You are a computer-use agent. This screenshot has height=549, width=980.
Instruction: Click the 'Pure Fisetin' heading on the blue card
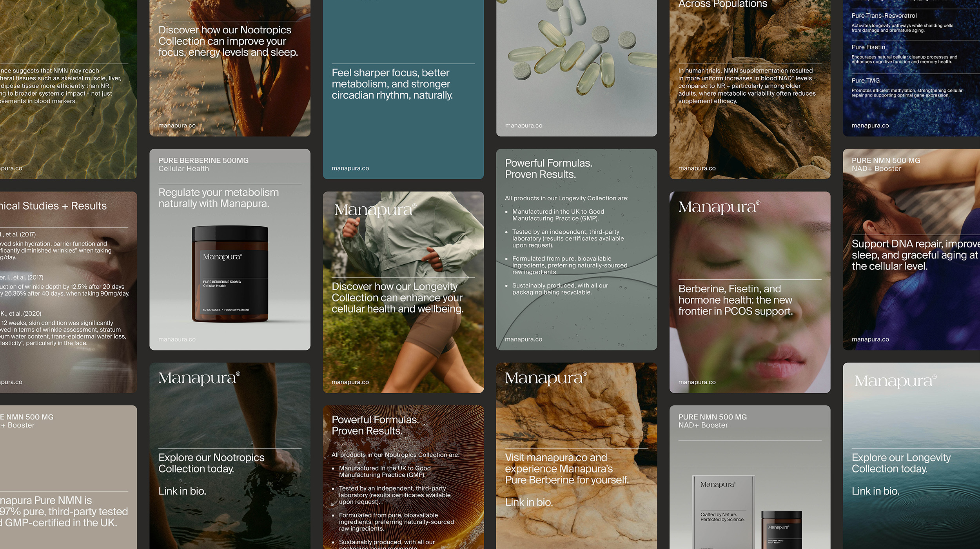click(868, 47)
